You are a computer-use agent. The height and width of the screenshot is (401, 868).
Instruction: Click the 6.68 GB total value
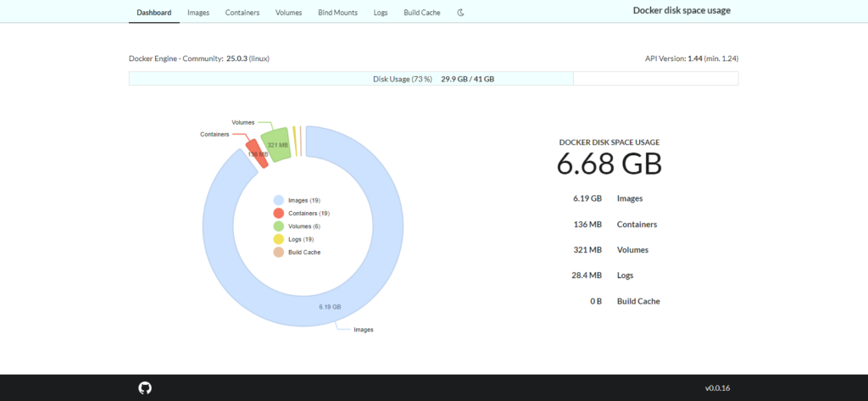(609, 164)
